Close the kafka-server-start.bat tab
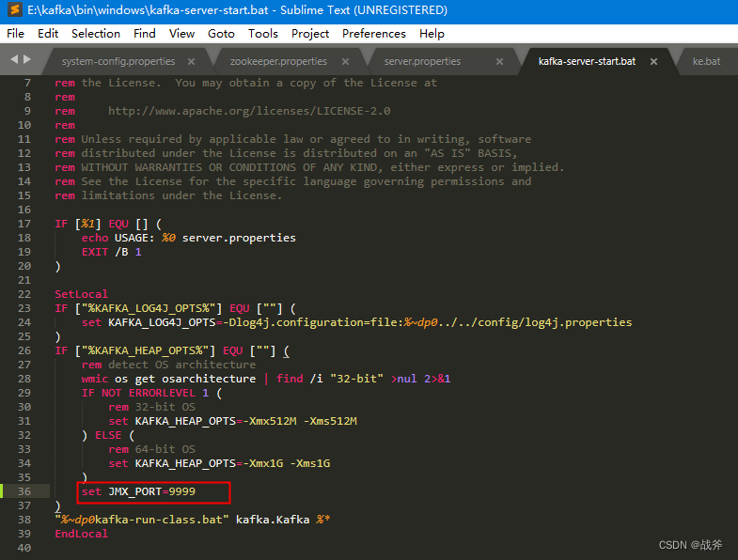Image resolution: width=738 pixels, height=560 pixels. 653,62
